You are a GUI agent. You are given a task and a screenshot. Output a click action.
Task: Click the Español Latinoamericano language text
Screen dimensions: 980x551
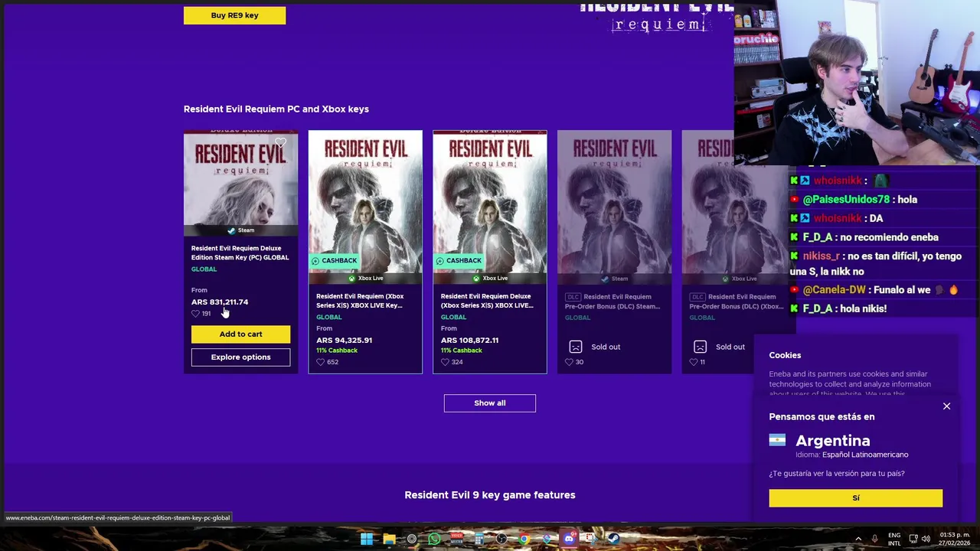[865, 455]
